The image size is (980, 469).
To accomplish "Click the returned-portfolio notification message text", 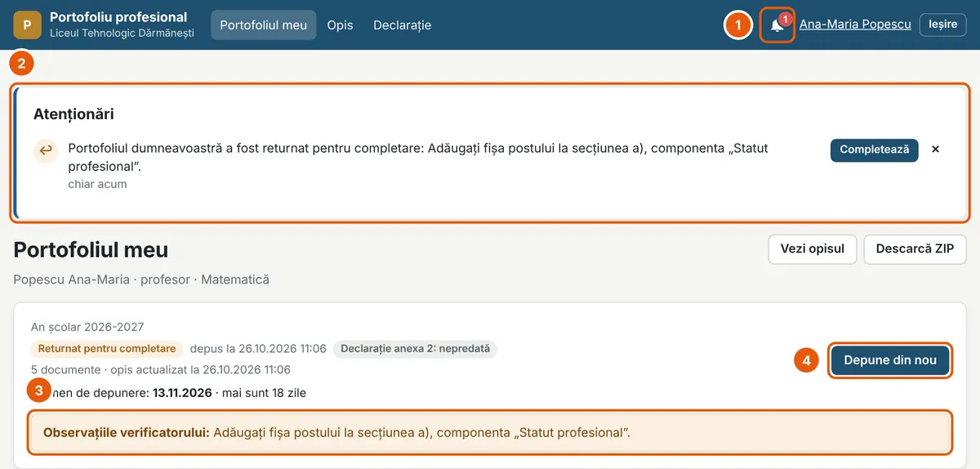I will [418, 158].
